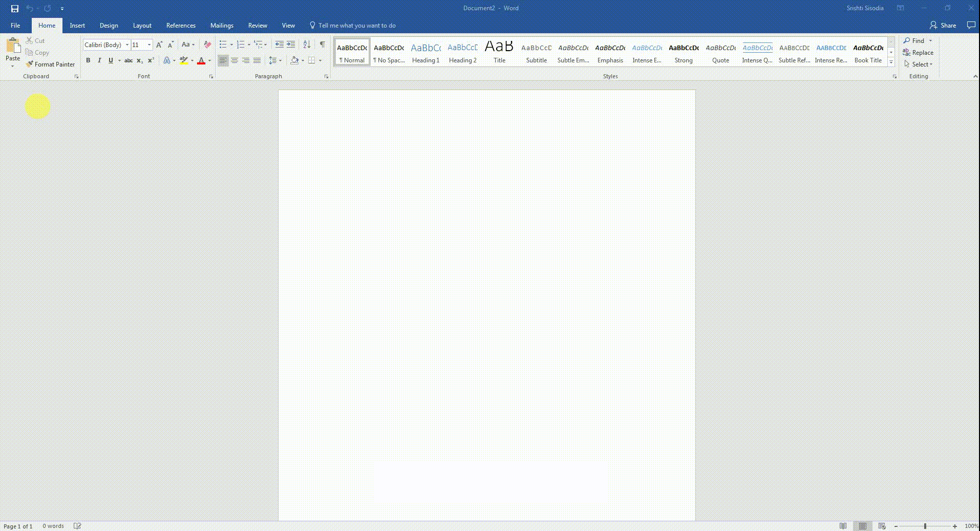Click the zoom slider handle
Screen dimensions: 980x531
925,526
